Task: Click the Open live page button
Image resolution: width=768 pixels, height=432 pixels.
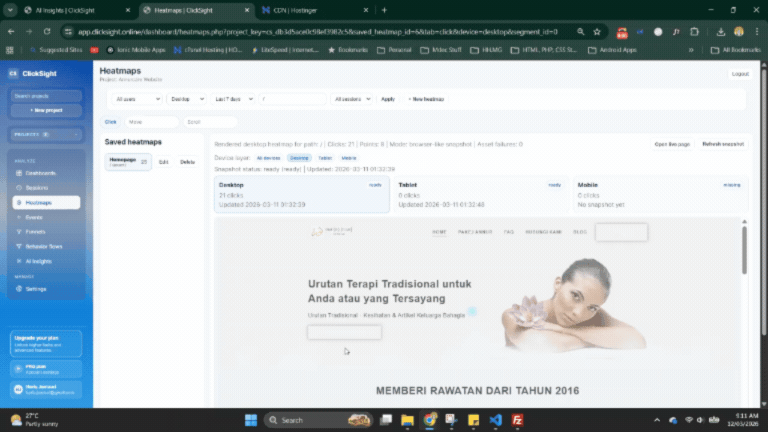Action: click(672, 144)
